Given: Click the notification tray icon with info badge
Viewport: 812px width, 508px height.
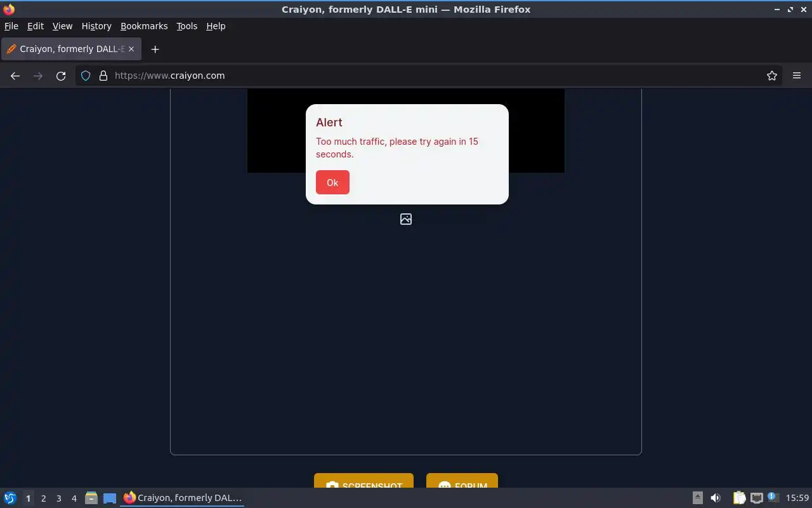Looking at the screenshot, I should [773, 497].
